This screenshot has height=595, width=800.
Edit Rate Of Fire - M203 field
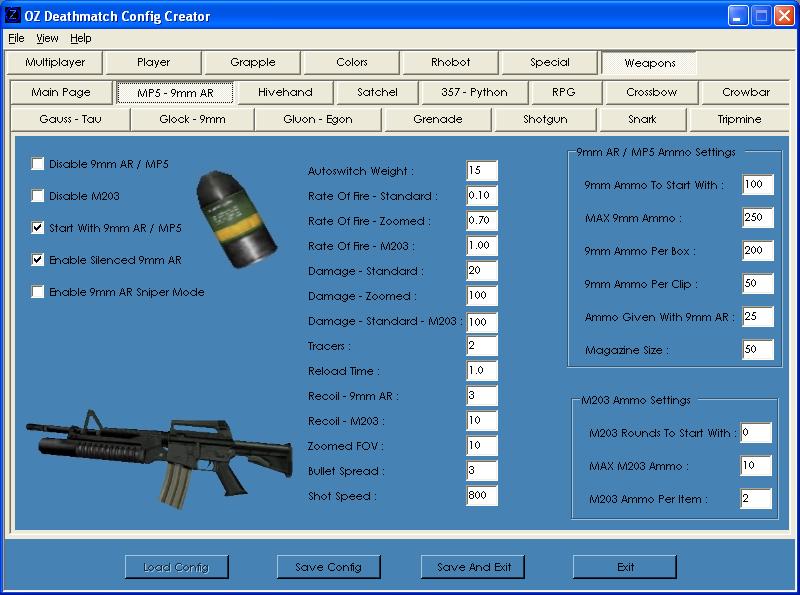(482, 245)
